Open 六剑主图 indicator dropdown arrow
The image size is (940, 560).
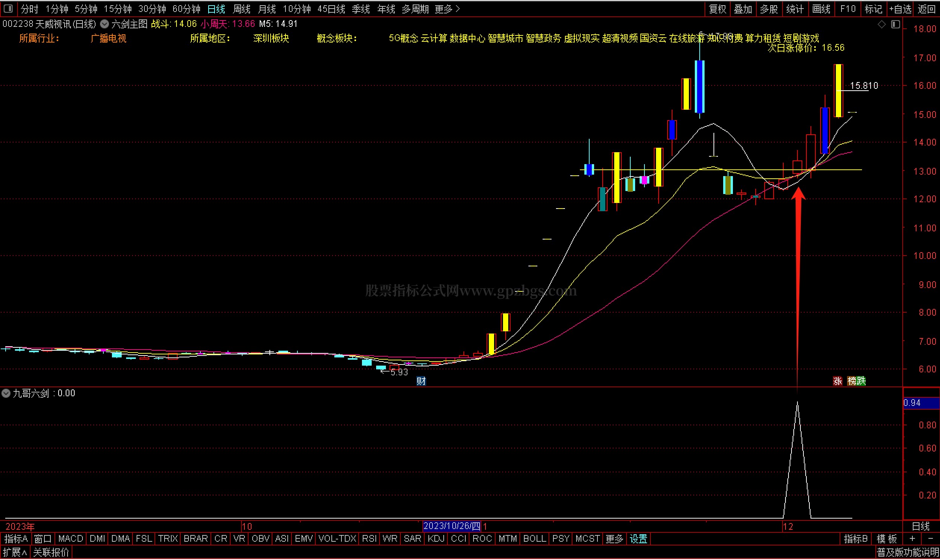[x=104, y=24]
